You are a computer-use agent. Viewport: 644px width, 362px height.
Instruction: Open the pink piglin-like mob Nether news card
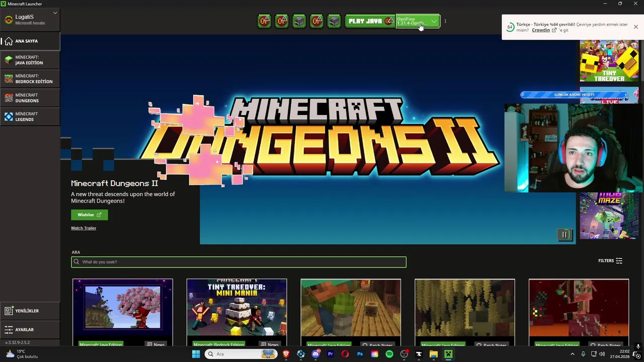point(579,313)
